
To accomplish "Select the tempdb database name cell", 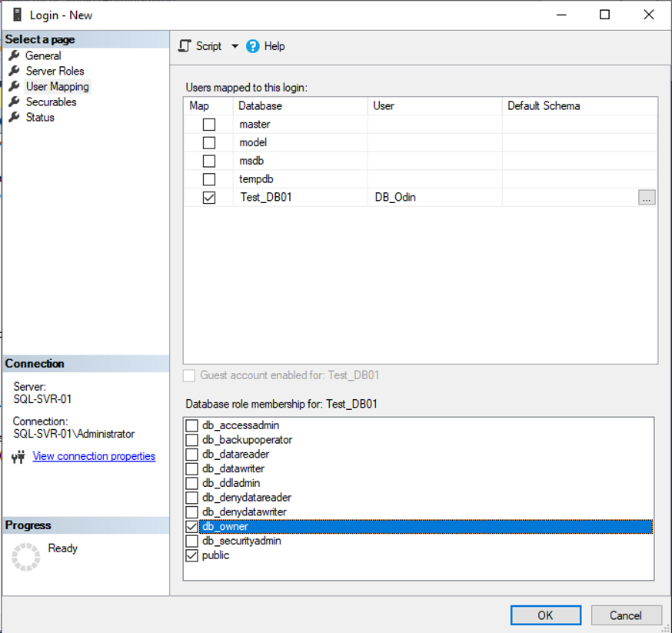I will [x=301, y=179].
